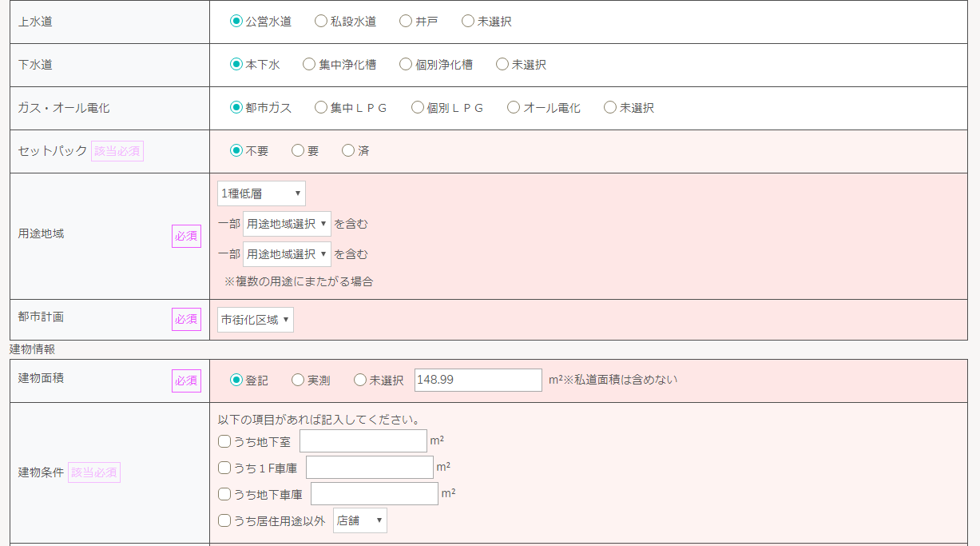This screenshot has height=546, width=980.
Task: Open the 1種低層 zoning dropdown
Action: click(261, 193)
